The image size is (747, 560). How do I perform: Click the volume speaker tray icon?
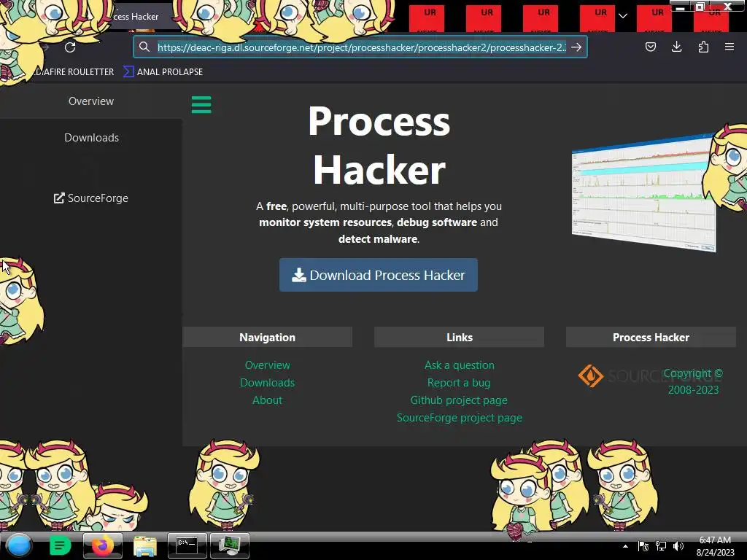678,546
